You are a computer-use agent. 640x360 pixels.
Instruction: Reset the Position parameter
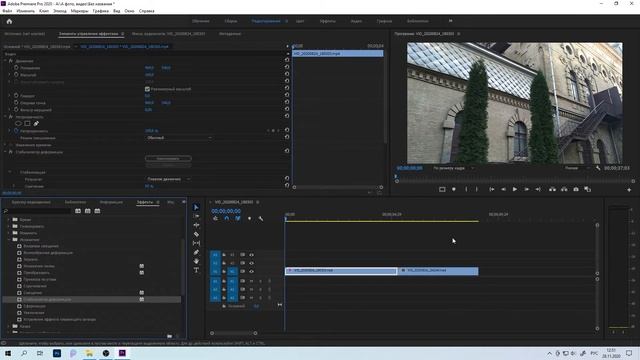pos(287,67)
